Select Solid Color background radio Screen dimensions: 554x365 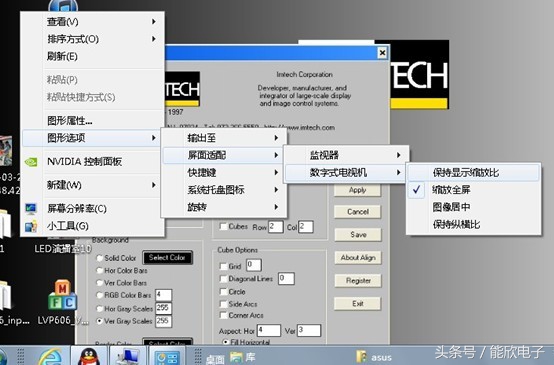tap(100, 258)
